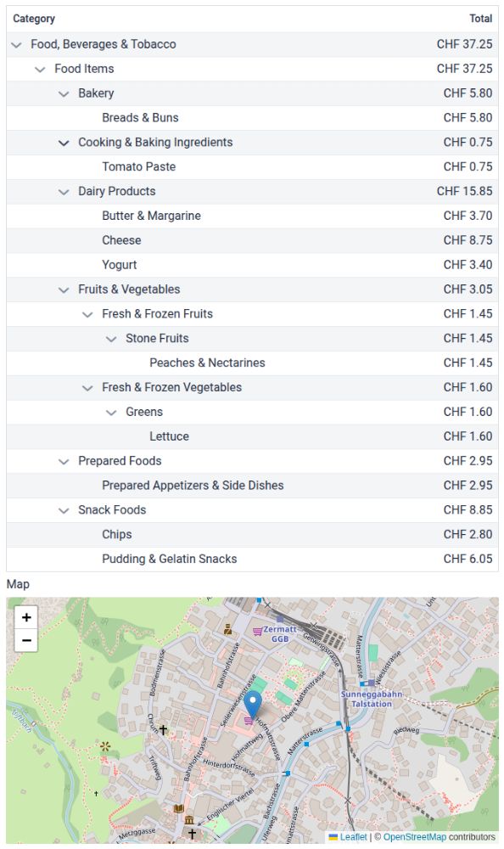Select the Pudding & Gelatin Snacks row
Image resolution: width=504 pixels, height=849 pixels.
tap(252, 559)
